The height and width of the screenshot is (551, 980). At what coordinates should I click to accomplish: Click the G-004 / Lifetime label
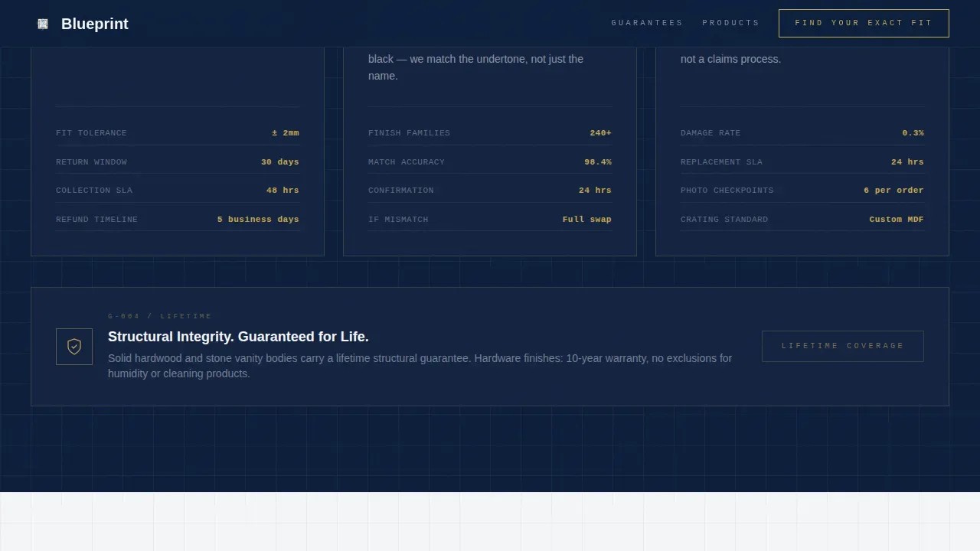(160, 316)
